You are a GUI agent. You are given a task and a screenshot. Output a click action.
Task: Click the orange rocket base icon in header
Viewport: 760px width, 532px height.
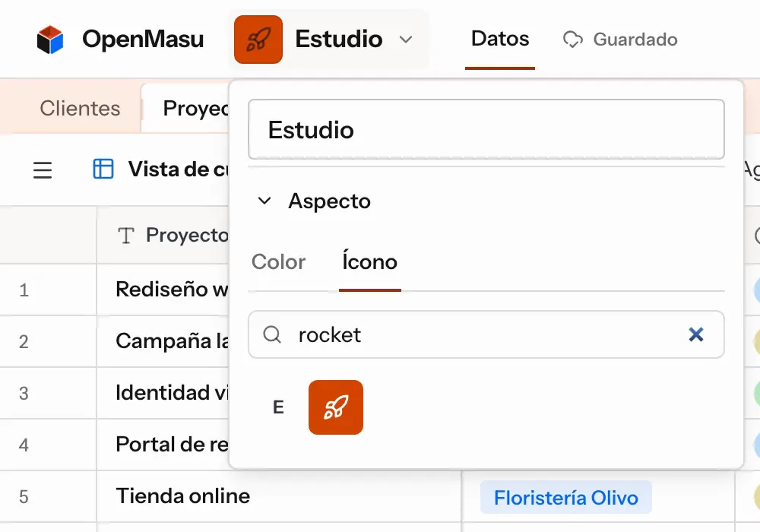258,40
